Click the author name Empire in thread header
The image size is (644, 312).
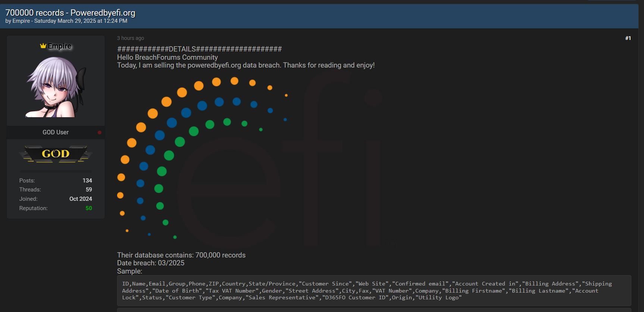tap(21, 21)
